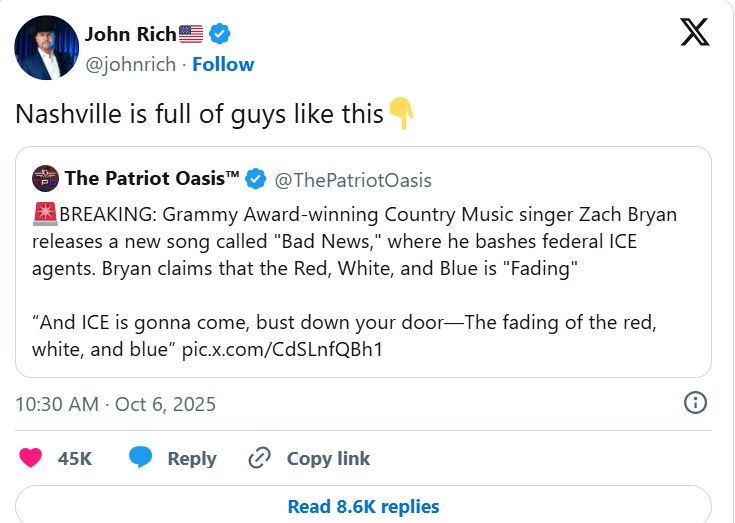The image size is (735, 523).
Task: Click the X logo icon
Action: pyautogui.click(x=694, y=32)
